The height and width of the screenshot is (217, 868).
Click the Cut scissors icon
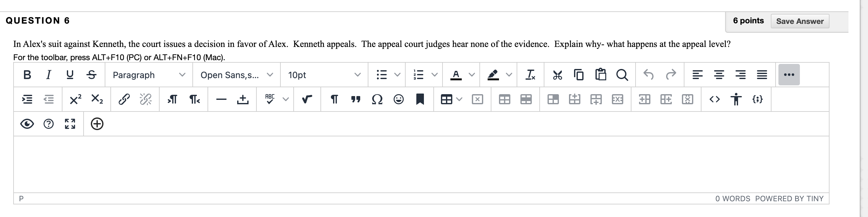pos(557,75)
